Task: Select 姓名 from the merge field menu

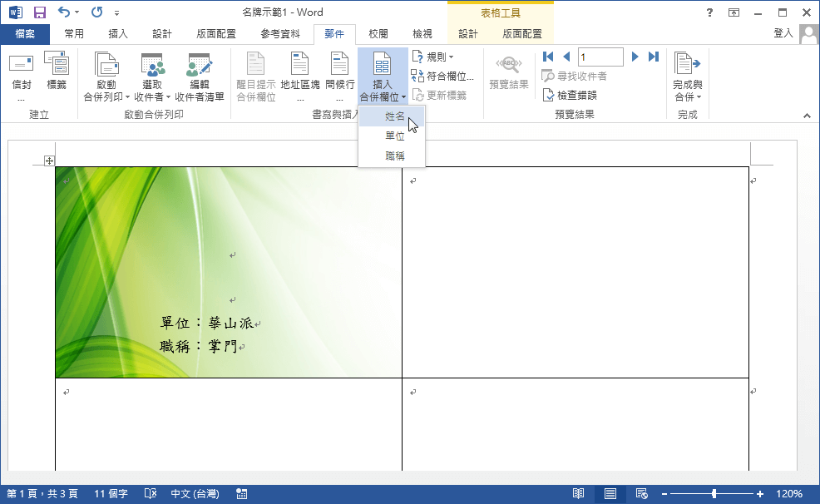Action: 391,116
